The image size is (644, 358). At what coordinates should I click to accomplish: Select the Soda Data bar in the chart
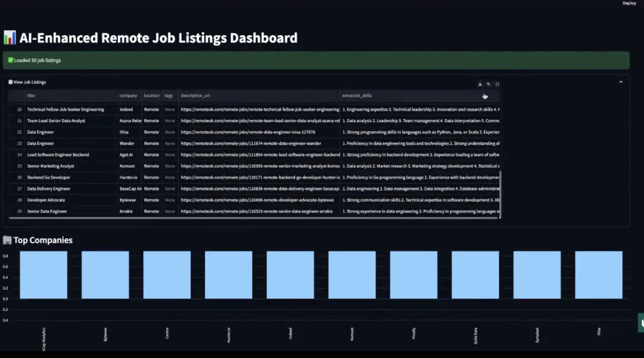(475, 275)
